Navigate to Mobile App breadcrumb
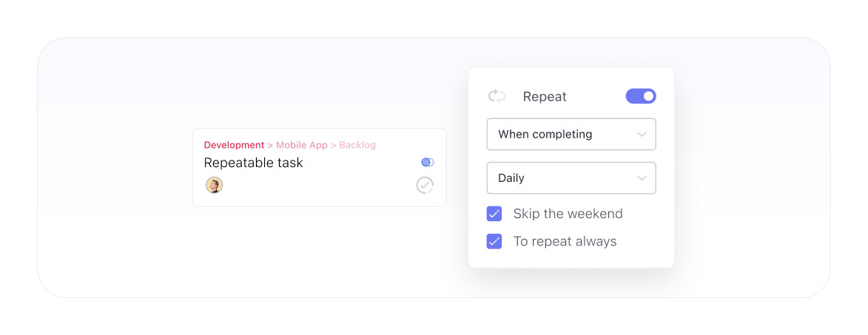Viewport: 868px width, 335px height. (302, 145)
